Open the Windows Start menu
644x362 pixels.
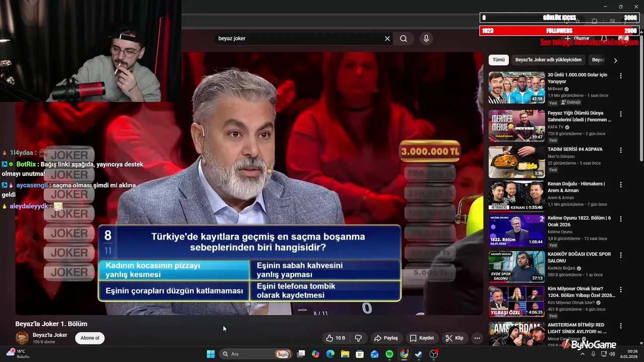pyautogui.click(x=211, y=354)
